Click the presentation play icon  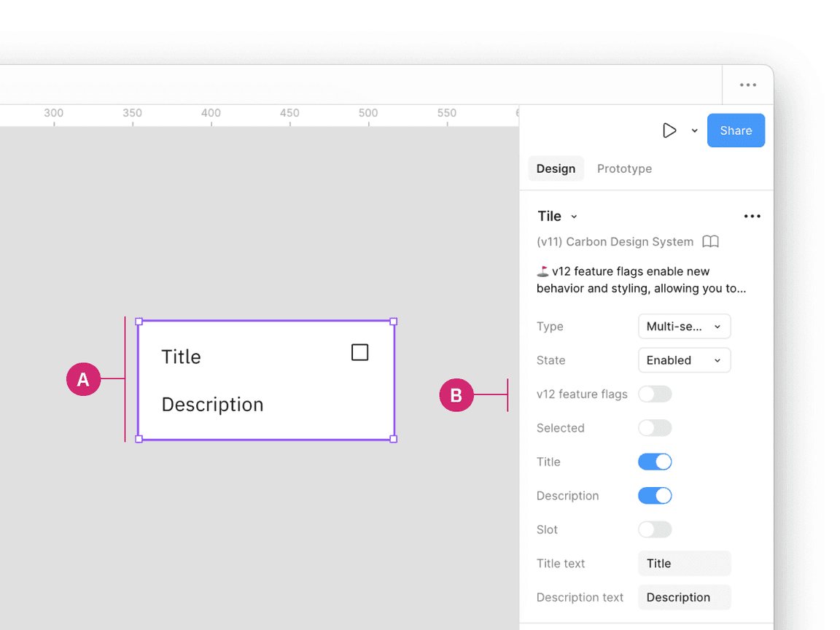(x=669, y=131)
